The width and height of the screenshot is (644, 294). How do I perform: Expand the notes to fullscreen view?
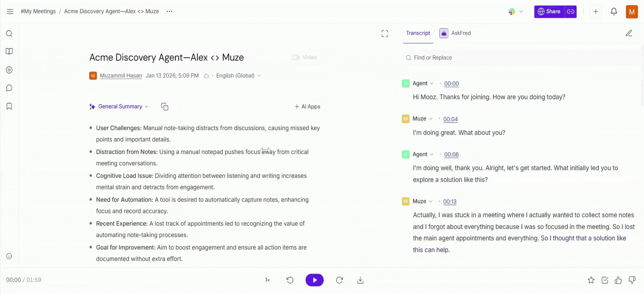(385, 33)
